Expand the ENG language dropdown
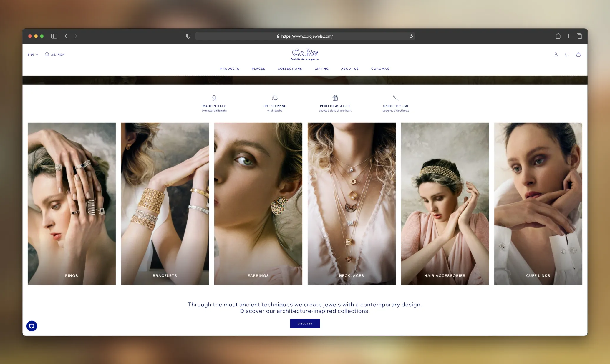 [33, 54]
